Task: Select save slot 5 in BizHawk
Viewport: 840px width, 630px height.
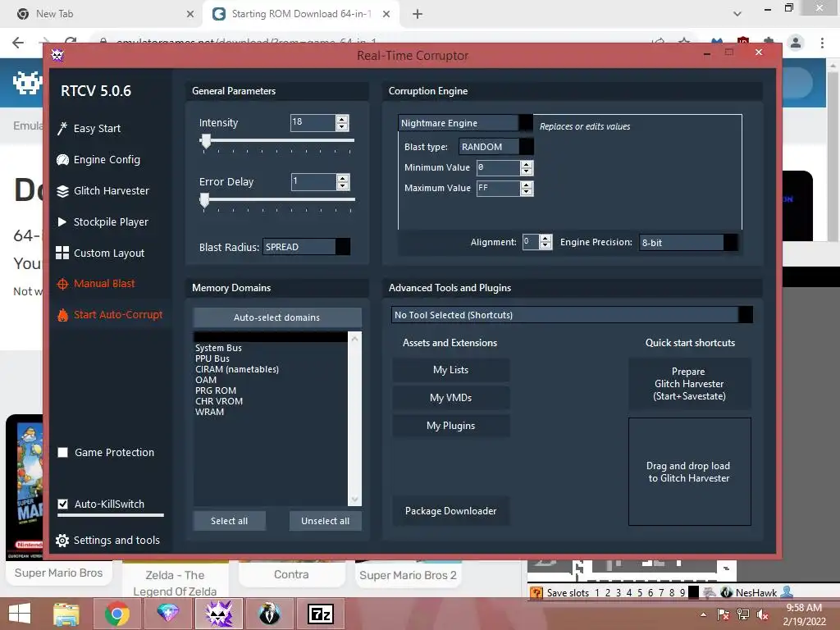Action: [x=640, y=592]
